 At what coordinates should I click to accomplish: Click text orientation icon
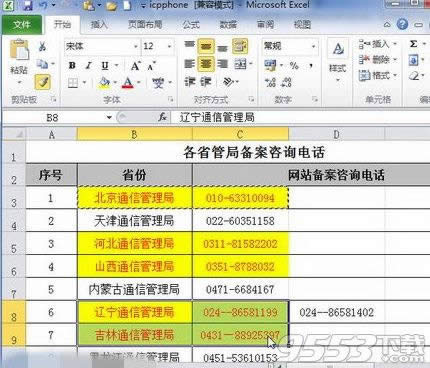pos(228,81)
